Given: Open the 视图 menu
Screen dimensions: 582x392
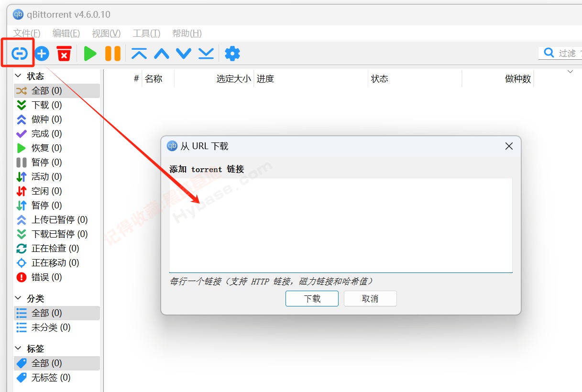Looking at the screenshot, I should click(106, 33).
